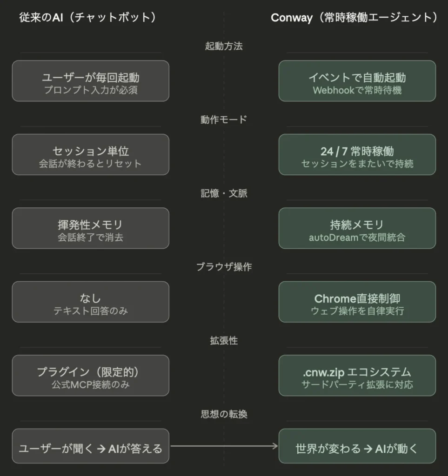Click the ブラウザ操作 section label
The image size is (448, 476).
pos(224,267)
